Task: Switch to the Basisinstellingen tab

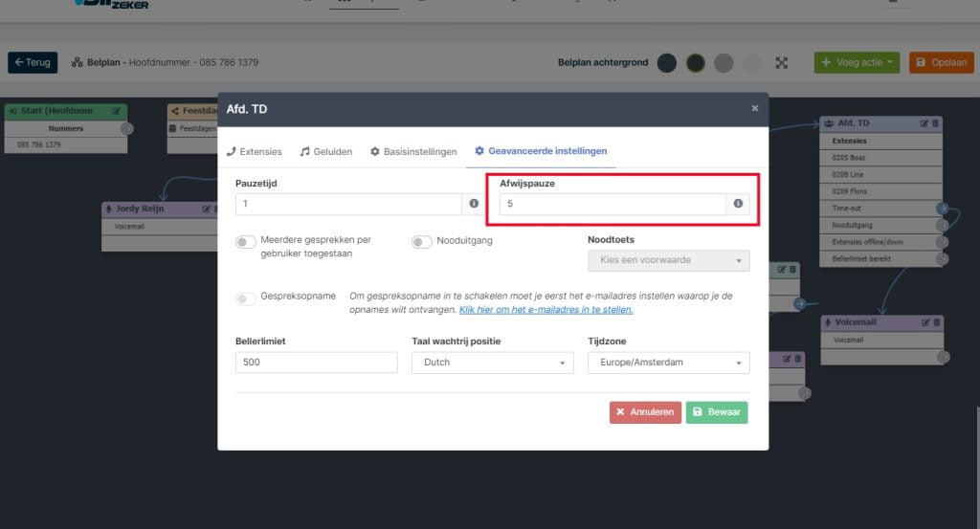Action: tap(413, 152)
